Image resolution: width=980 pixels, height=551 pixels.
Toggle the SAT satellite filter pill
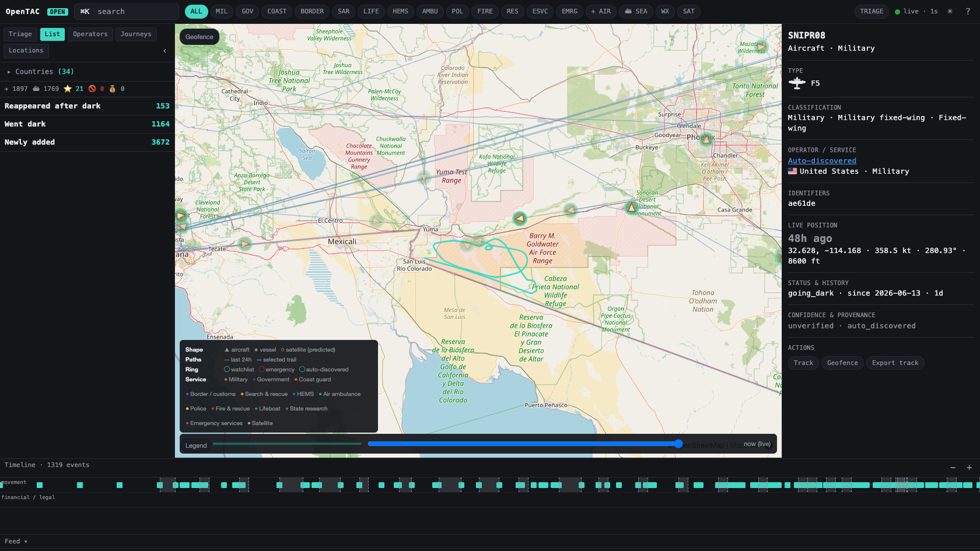pyautogui.click(x=689, y=11)
